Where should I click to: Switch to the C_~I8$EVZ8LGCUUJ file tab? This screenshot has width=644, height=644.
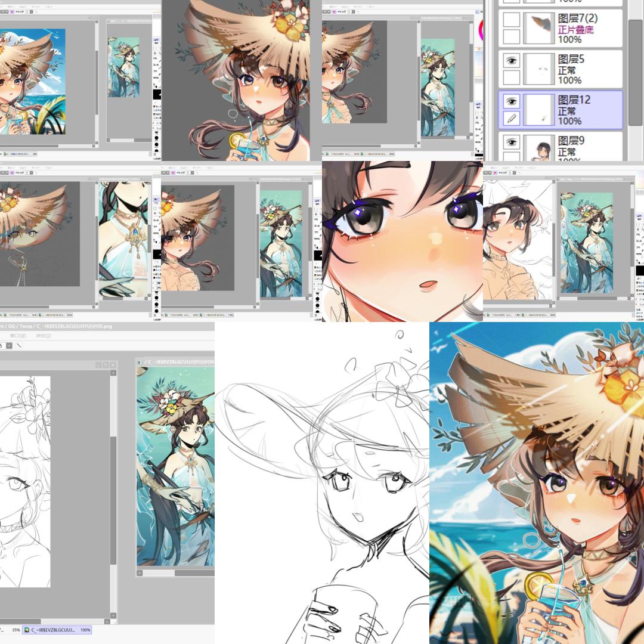pyautogui.click(x=57, y=630)
